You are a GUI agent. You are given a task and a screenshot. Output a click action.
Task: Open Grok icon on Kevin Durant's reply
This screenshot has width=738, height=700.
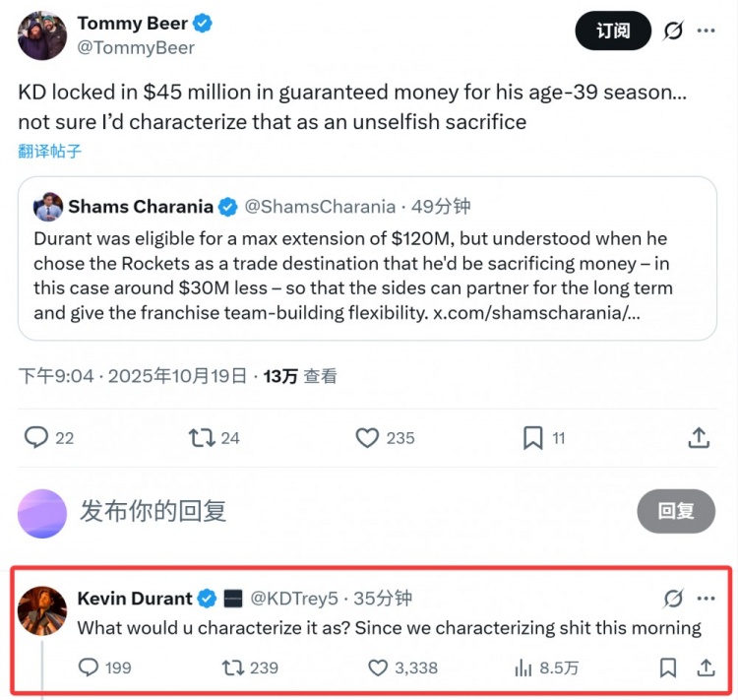coord(673,598)
